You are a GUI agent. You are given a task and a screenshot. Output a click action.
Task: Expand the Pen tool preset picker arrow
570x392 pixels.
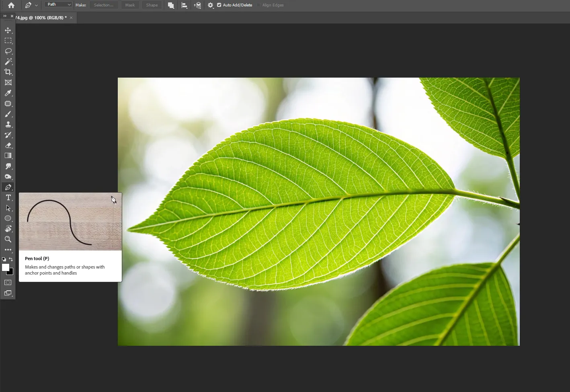36,6
